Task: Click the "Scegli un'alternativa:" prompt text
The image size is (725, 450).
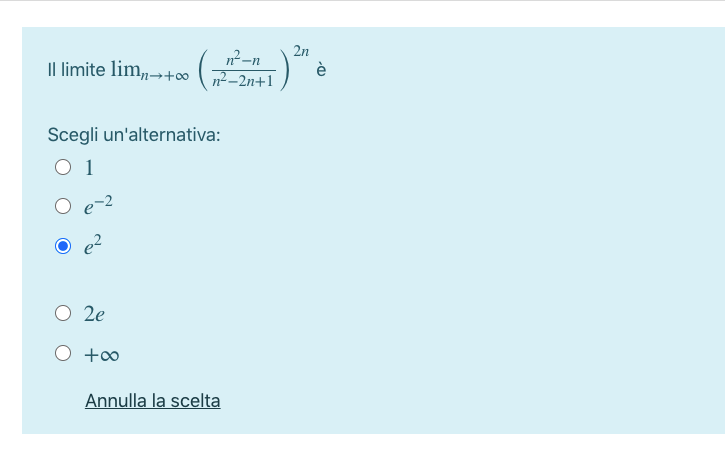Action: (x=134, y=133)
